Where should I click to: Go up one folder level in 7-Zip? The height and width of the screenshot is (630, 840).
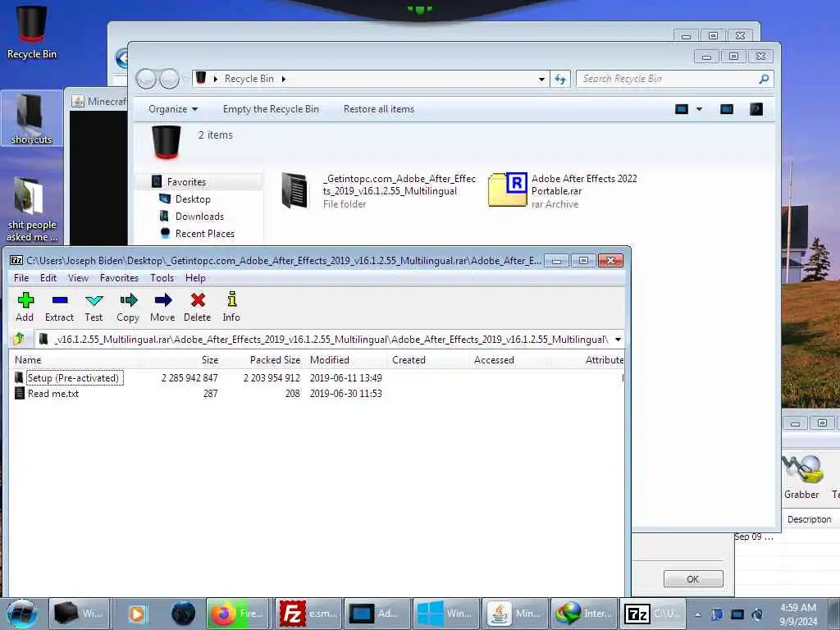coord(20,339)
